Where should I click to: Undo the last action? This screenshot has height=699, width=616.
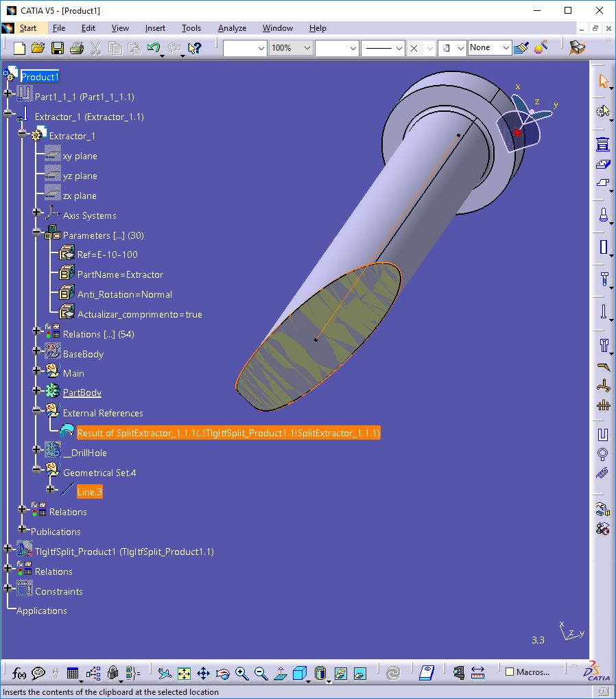tap(154, 48)
